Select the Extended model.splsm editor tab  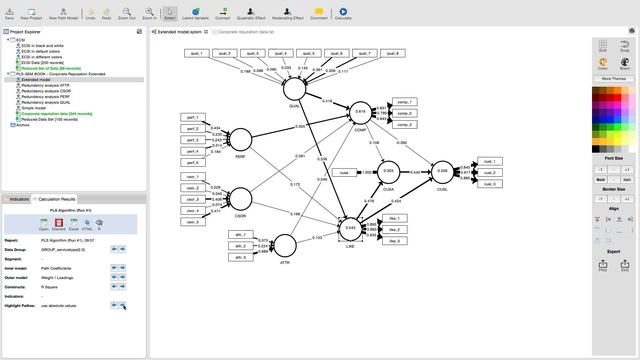click(x=180, y=31)
